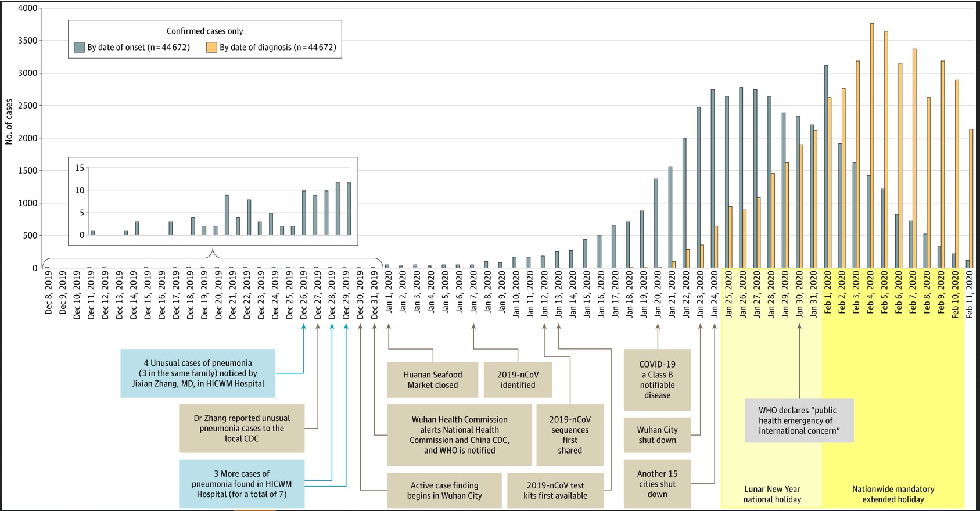The image size is (980, 511).
Task: Click the tallest orange bar on Feb 4, 2020
Action: tap(872, 146)
